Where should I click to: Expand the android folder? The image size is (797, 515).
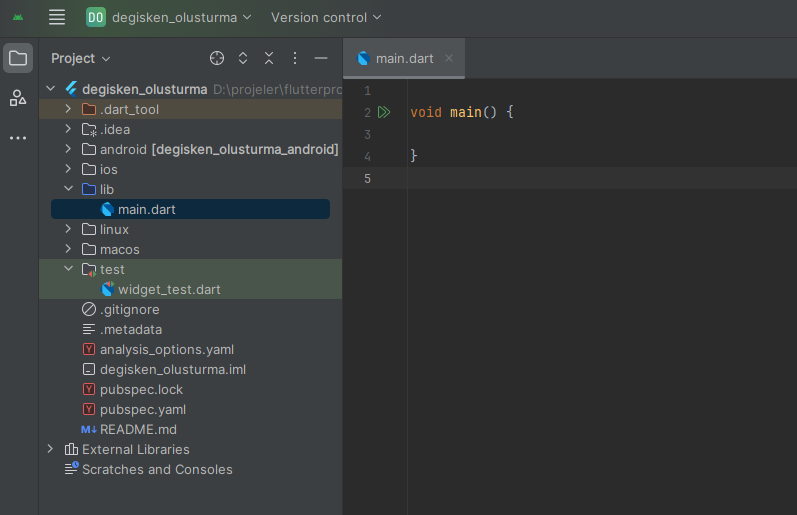[68, 149]
